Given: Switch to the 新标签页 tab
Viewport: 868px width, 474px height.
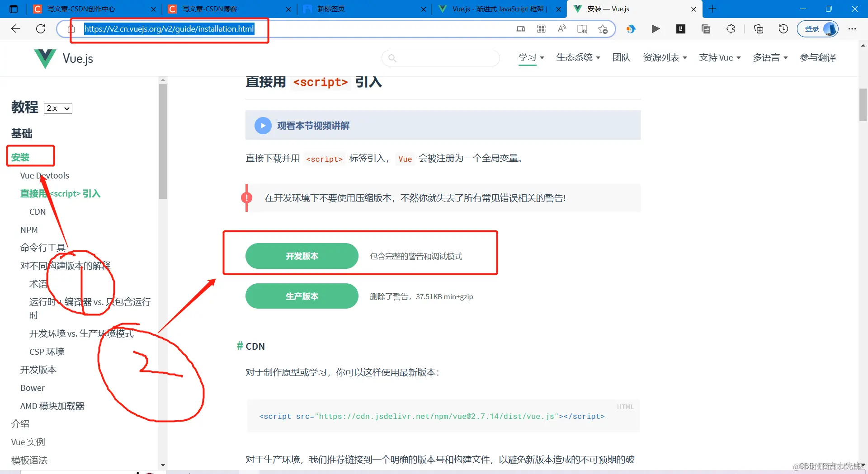Looking at the screenshot, I should [344, 9].
